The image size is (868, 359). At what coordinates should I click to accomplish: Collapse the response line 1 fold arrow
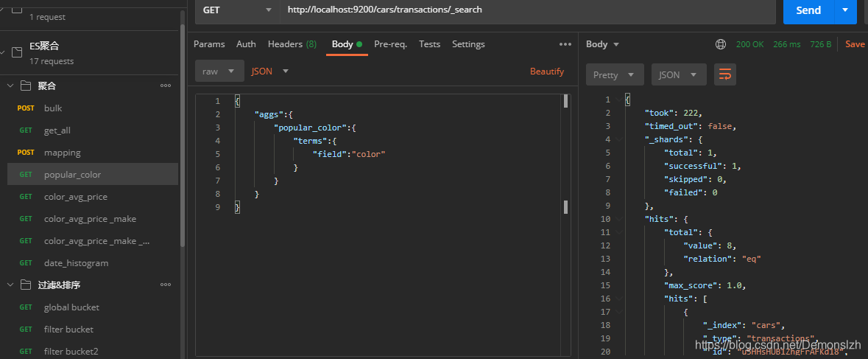[619, 100]
